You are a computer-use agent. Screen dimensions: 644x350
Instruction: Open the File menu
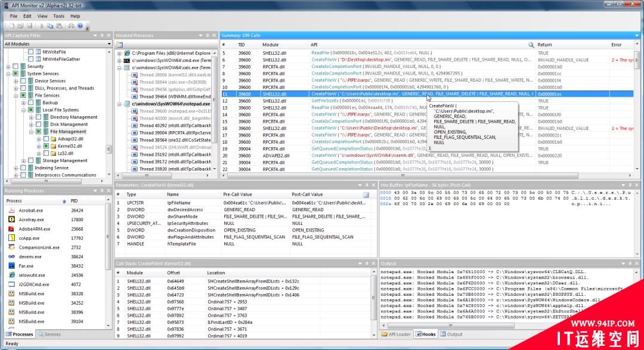(x=14, y=16)
